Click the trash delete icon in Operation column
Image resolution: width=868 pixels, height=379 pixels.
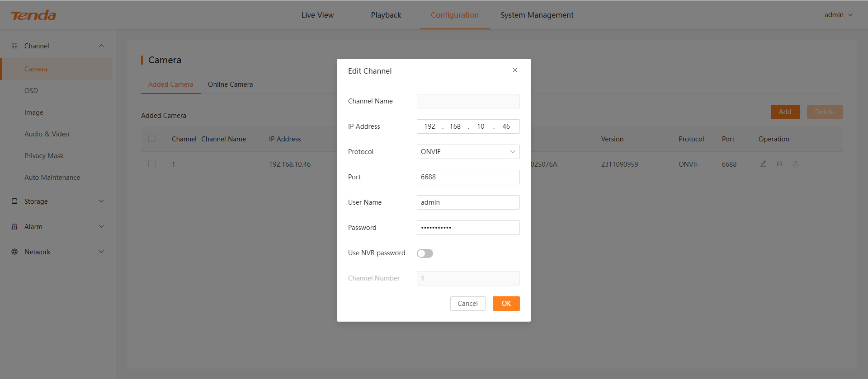(779, 164)
